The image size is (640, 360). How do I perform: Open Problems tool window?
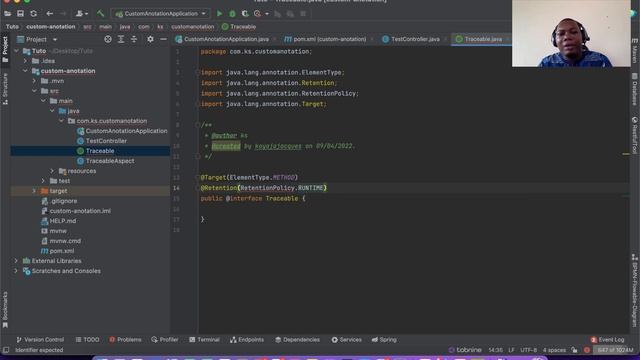[x=125, y=340]
